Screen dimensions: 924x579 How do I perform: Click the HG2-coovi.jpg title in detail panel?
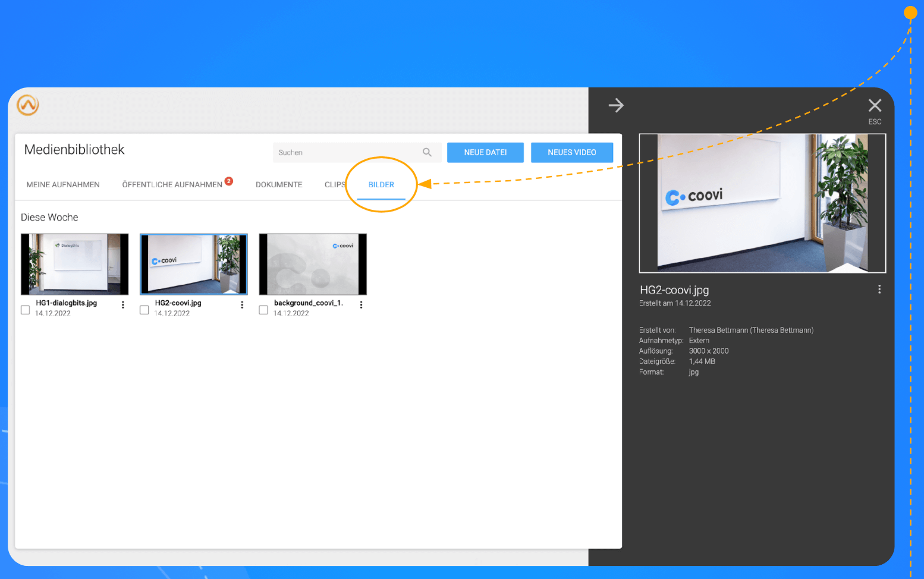[x=674, y=290]
